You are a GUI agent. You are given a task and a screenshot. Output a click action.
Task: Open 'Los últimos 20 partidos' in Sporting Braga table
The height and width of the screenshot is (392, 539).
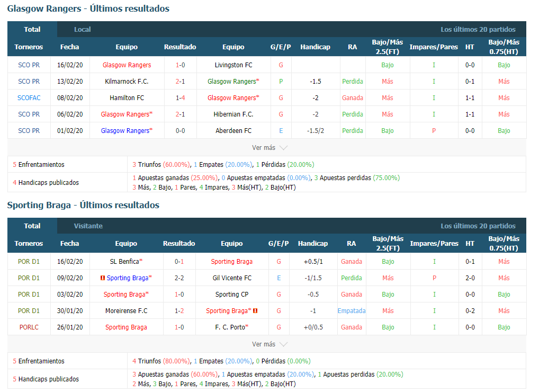(478, 226)
